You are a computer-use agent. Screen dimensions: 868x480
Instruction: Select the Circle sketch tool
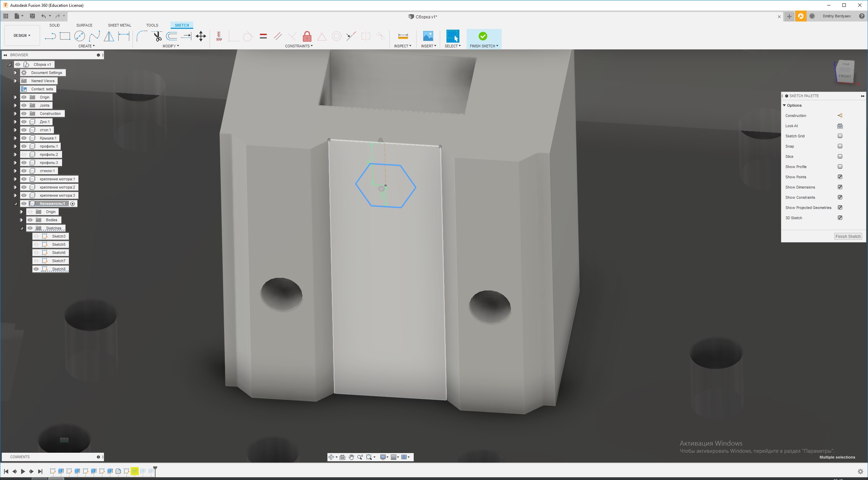click(79, 36)
